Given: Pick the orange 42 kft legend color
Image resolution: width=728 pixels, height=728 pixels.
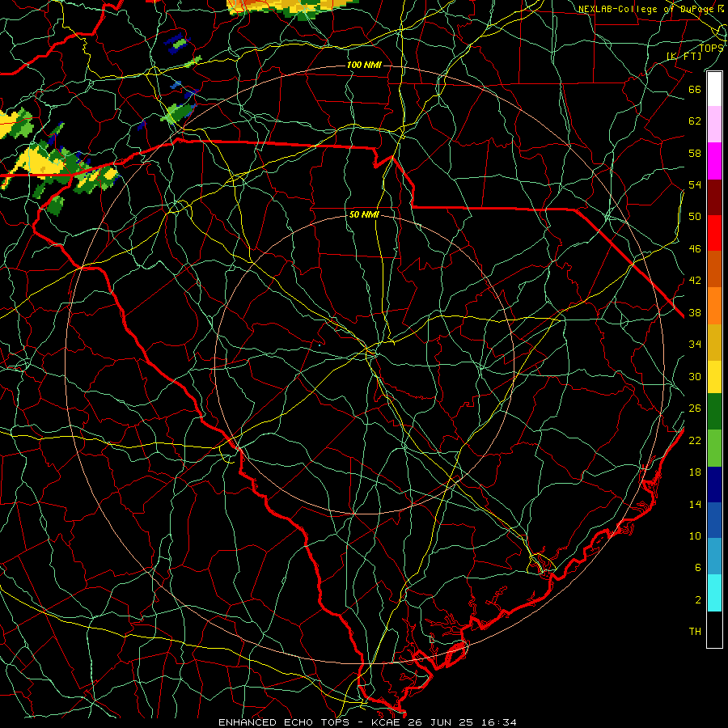Looking at the screenshot, I should pos(714,306).
